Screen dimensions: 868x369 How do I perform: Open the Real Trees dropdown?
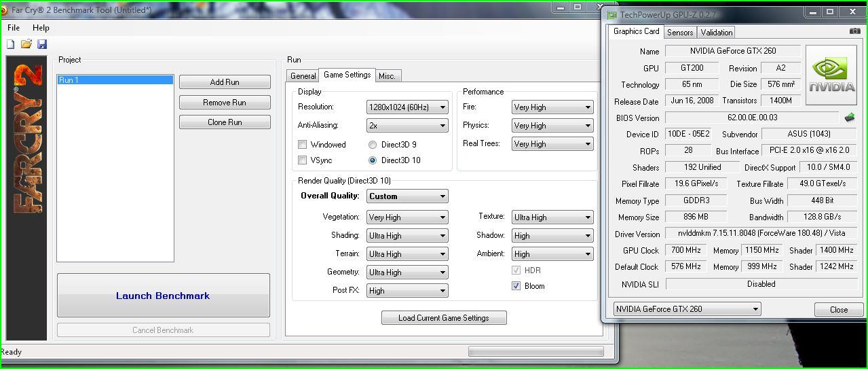click(552, 144)
